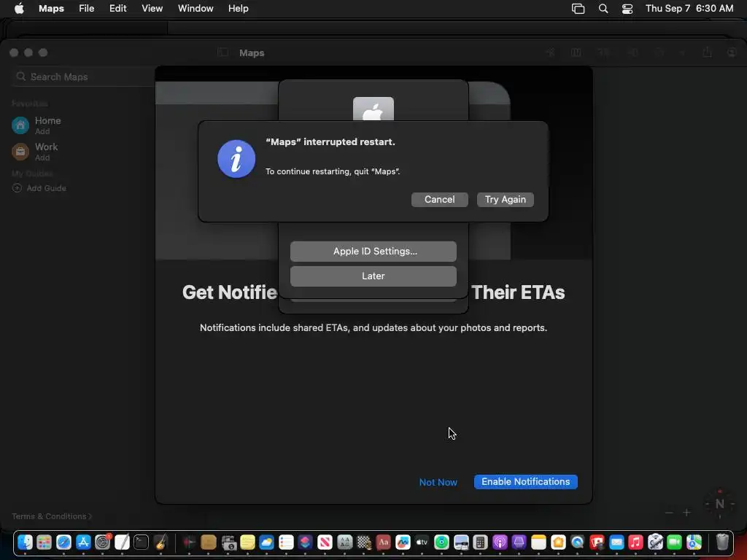The image size is (747, 560).
Task: Click the date and time in menu bar
Action: (689, 8)
